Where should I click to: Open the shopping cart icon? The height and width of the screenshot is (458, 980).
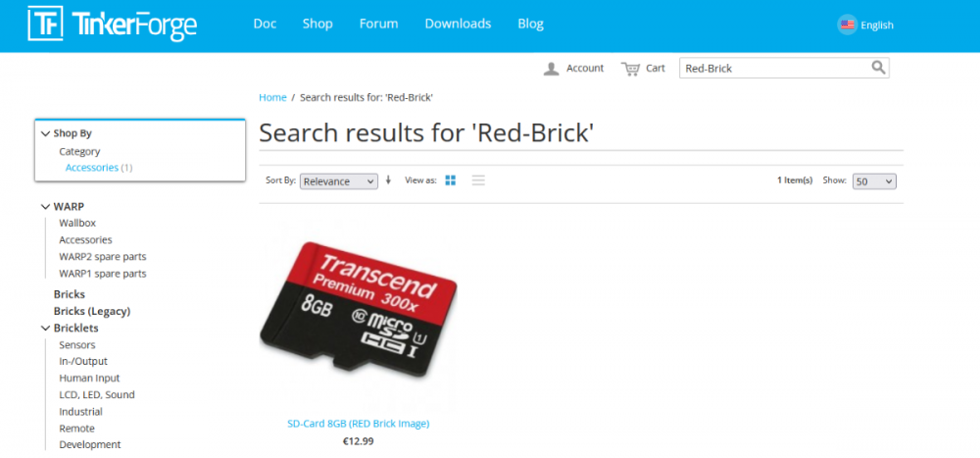coord(630,69)
